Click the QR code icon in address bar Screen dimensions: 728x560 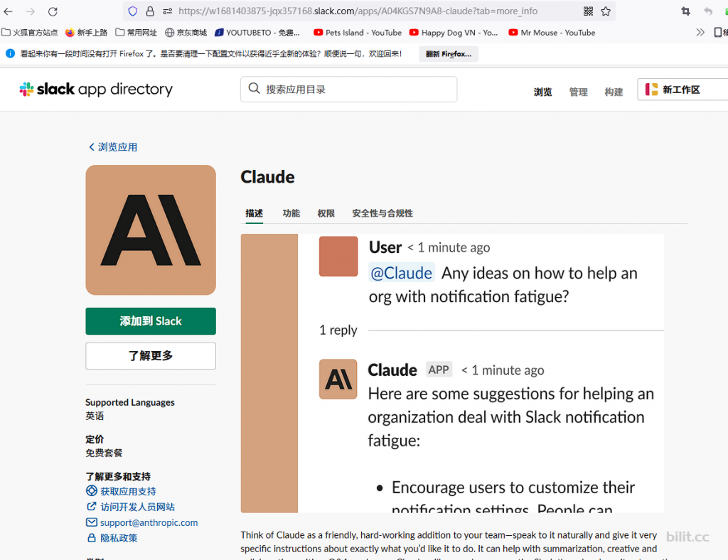tap(588, 11)
